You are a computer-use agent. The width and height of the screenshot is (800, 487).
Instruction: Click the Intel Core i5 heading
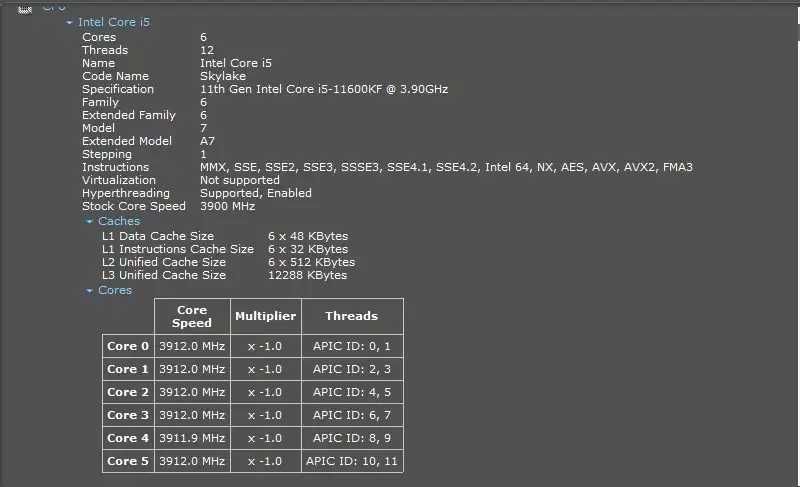pos(114,22)
